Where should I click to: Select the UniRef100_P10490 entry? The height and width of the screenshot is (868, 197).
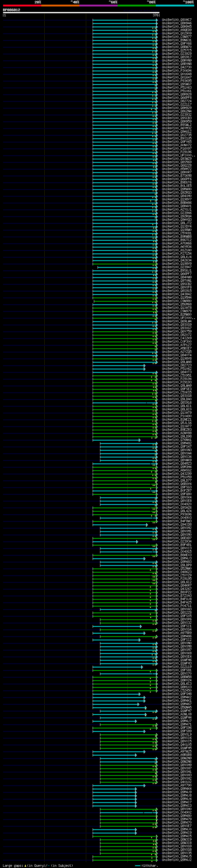click(176, 416)
